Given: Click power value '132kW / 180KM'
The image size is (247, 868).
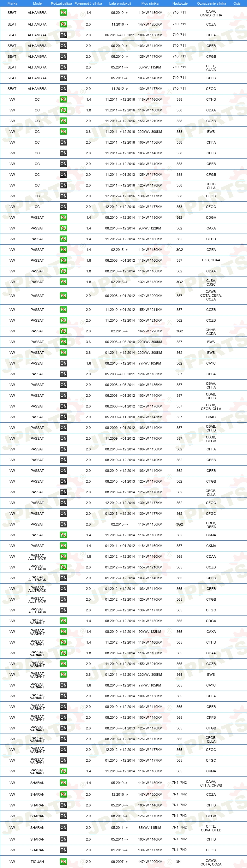Looking at the screenshot, I should (150, 282).
